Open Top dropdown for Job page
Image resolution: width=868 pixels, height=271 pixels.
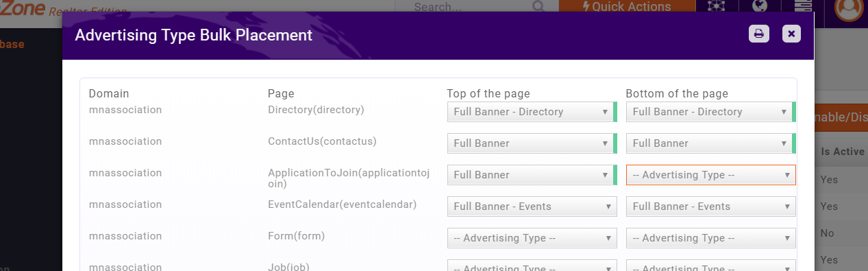(x=532, y=266)
